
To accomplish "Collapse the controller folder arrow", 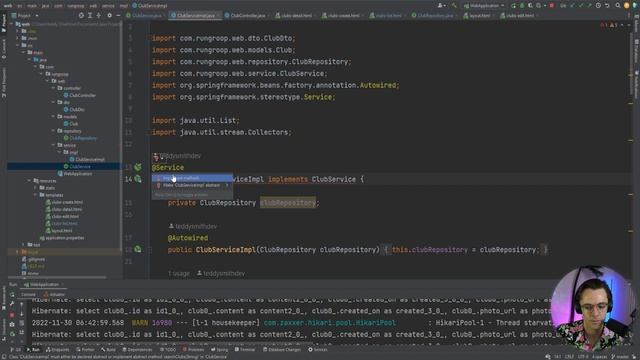I will coord(53,88).
